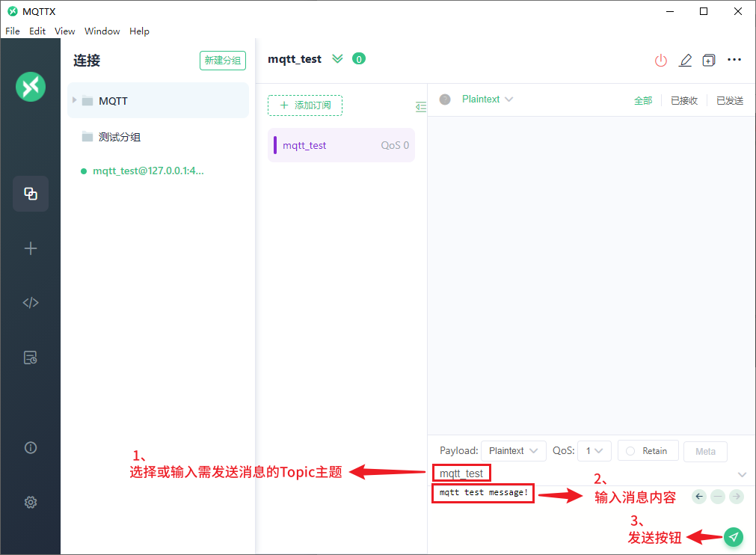Open the File menu

(x=13, y=31)
